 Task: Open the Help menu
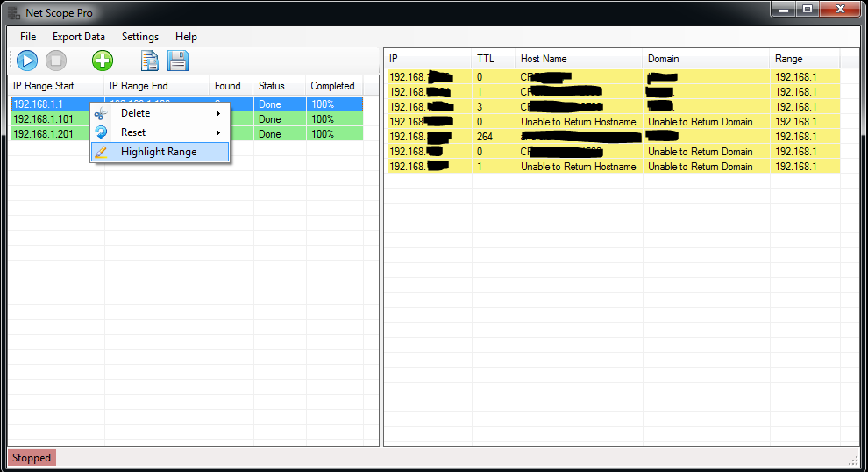[186, 37]
